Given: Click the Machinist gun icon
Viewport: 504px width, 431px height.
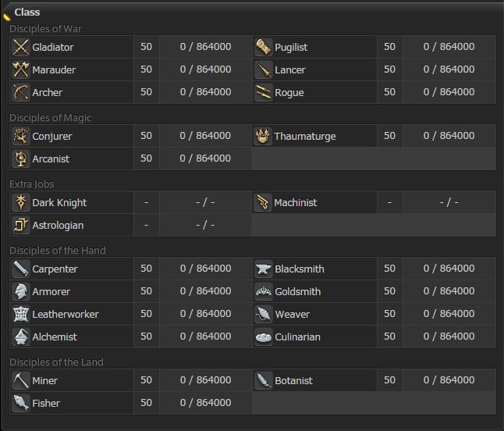Looking at the screenshot, I should pyautogui.click(x=263, y=202).
